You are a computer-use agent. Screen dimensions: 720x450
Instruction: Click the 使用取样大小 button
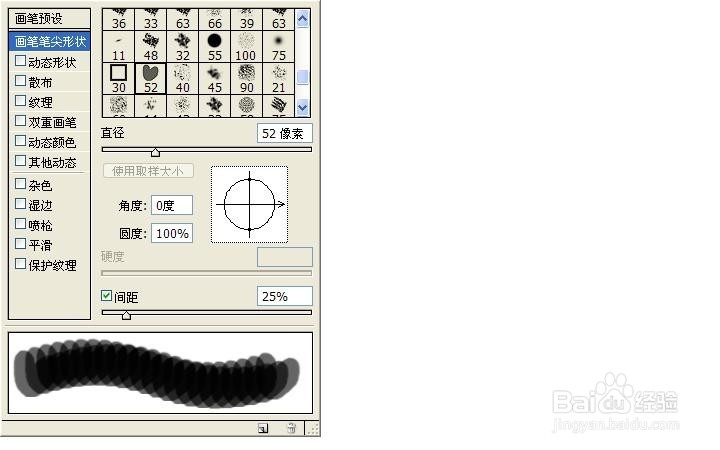[x=148, y=171]
